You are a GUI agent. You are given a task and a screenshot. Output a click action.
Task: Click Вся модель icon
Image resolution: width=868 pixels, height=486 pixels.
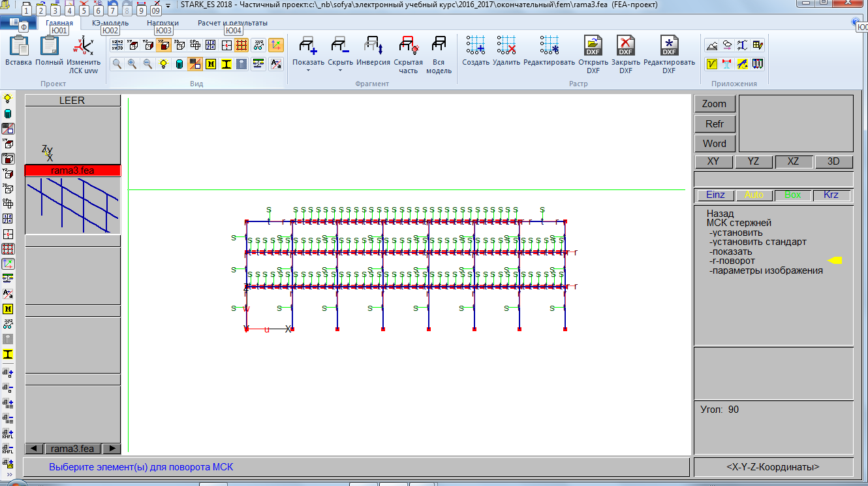[439, 46]
